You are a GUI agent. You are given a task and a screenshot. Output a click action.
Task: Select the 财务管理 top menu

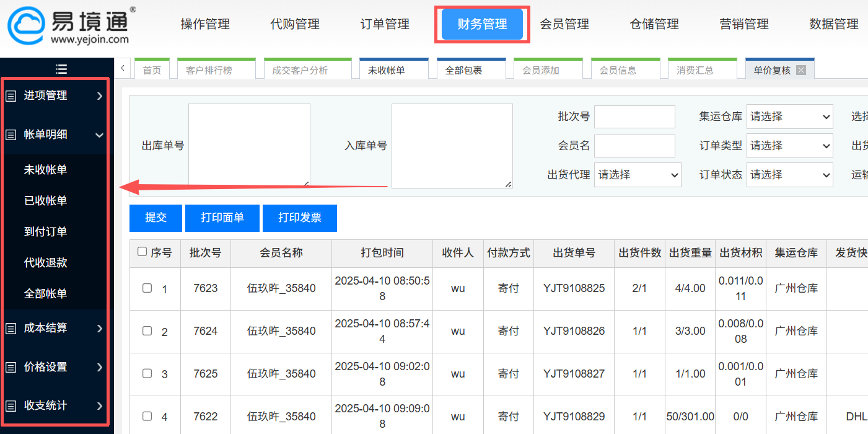482,24
